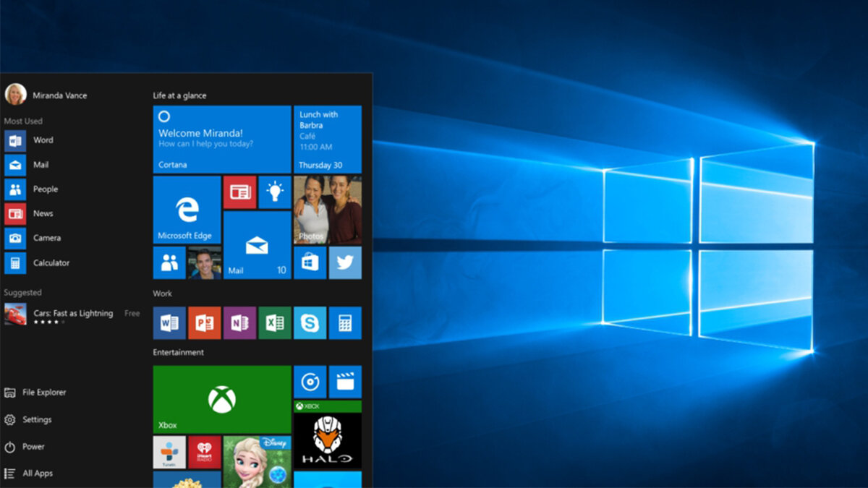Launch the Halo game tile

[328, 435]
